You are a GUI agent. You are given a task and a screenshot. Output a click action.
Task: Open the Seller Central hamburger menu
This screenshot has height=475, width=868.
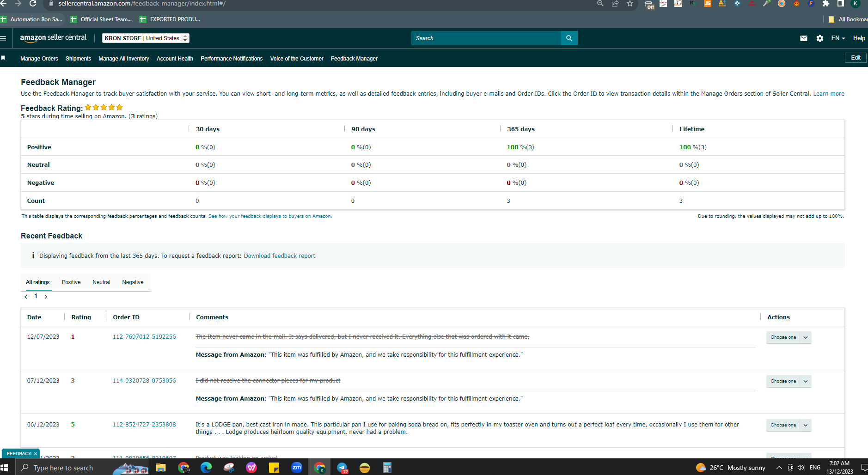(3, 38)
